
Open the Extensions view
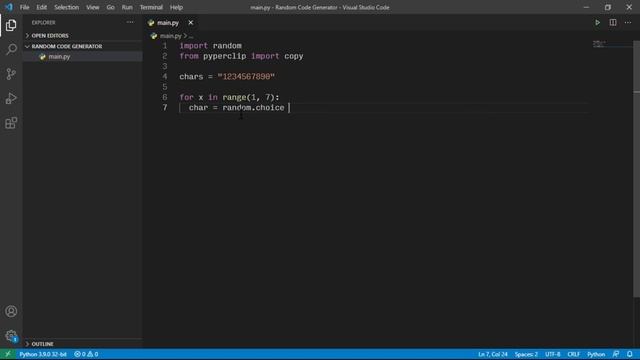[11, 123]
